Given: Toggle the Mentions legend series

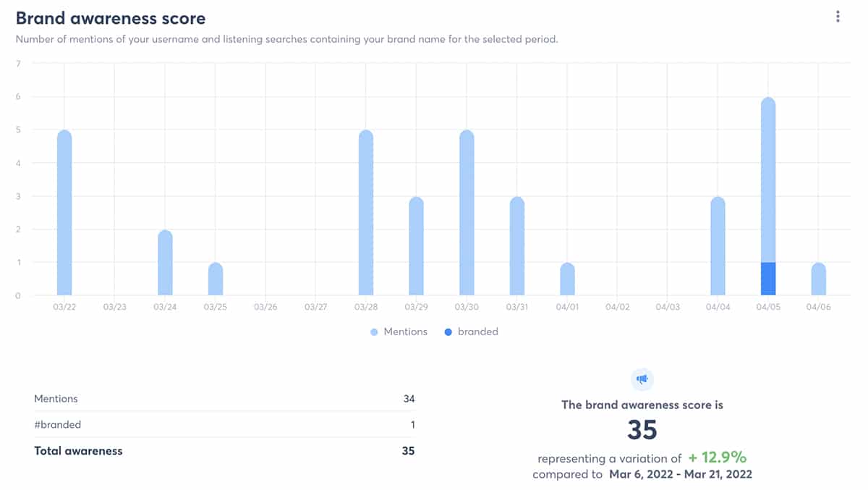Looking at the screenshot, I should pos(405,331).
